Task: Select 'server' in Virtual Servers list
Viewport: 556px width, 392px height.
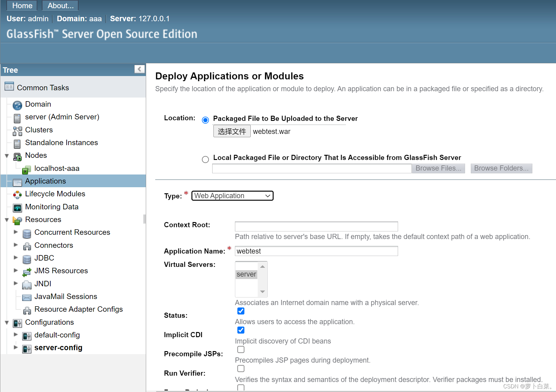Action: click(x=246, y=274)
